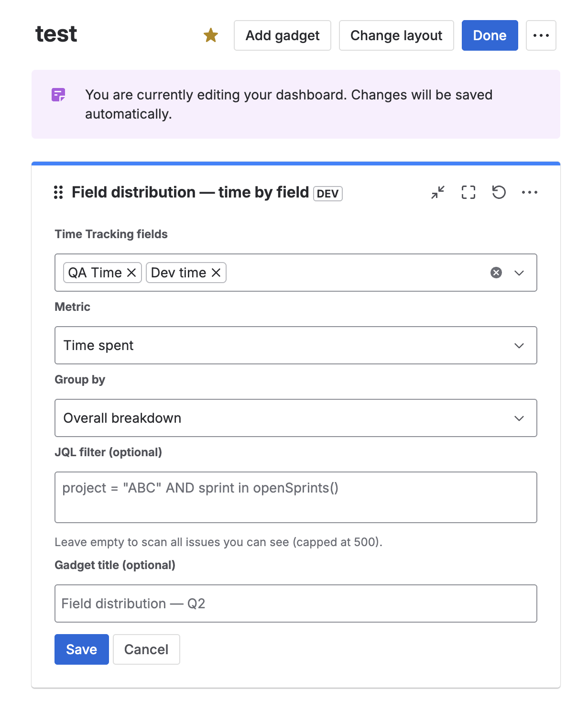Grab the gadget drag handle
The height and width of the screenshot is (702, 588).
tap(58, 192)
